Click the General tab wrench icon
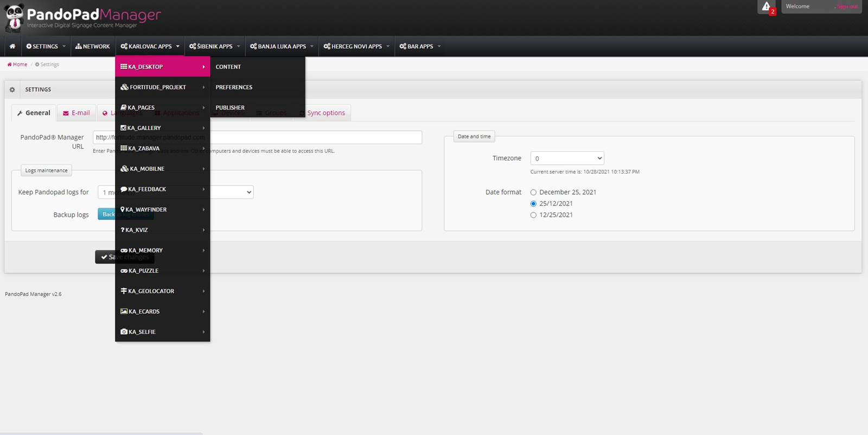The height and width of the screenshot is (435, 868). (20, 113)
